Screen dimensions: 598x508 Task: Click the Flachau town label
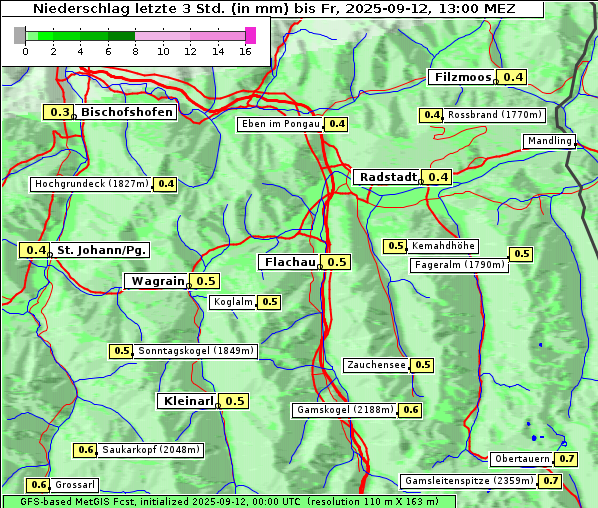[289, 262]
